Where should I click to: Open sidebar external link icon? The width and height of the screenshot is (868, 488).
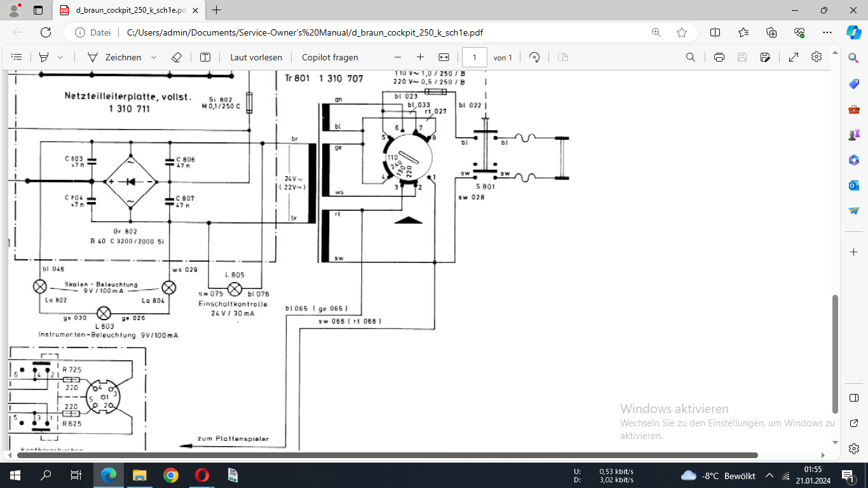coord(853,424)
